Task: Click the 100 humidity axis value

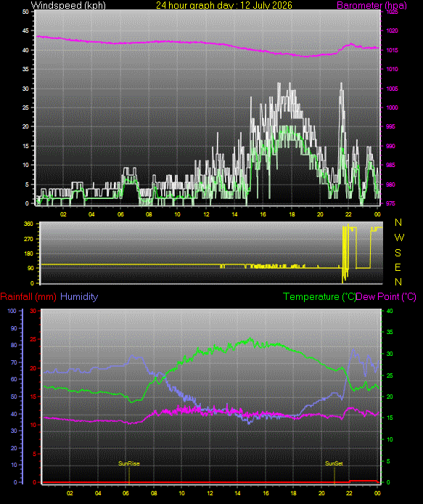Action: pos(12,311)
